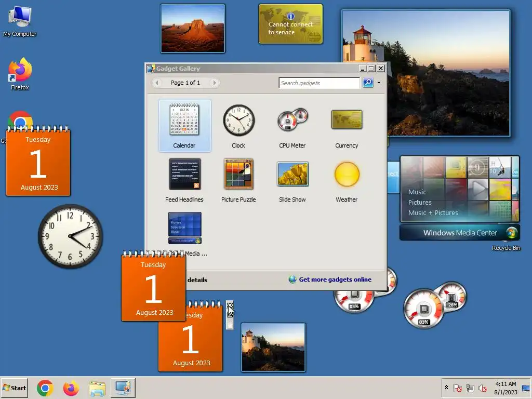Select the Windows Media Center gadget in gallery
Image resolution: width=532 pixels, height=399 pixels.
(185, 228)
